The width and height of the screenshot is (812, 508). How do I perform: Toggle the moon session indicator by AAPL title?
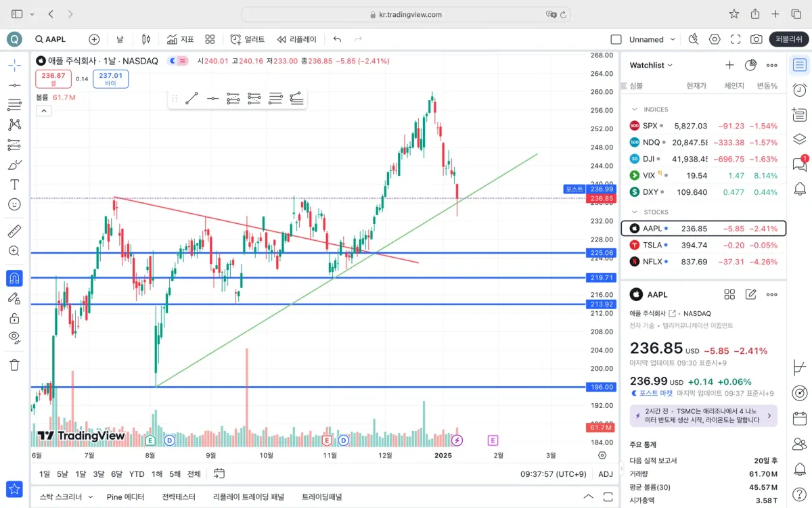[173, 61]
